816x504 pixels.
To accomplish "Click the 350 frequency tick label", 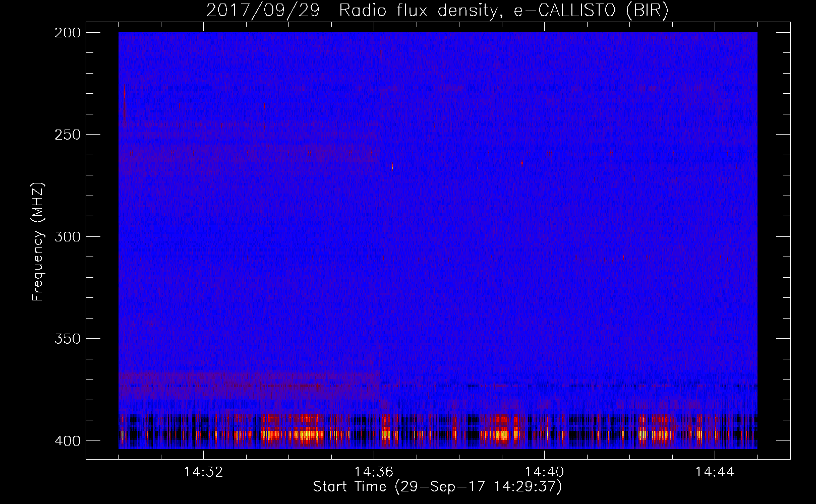I will click(x=67, y=339).
